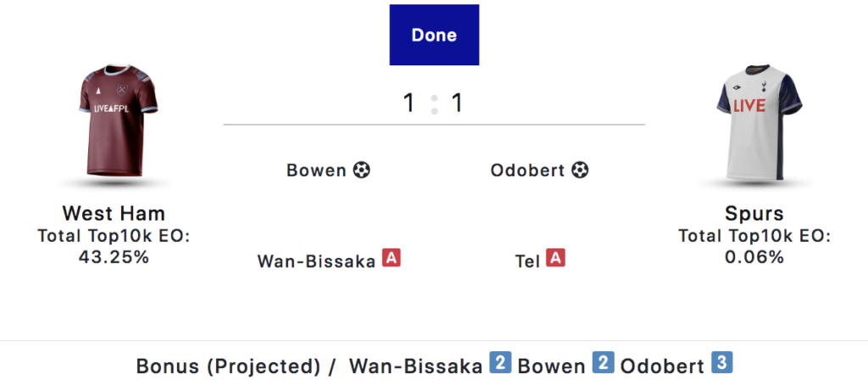Click the Bonus (Projected) label

click(228, 366)
